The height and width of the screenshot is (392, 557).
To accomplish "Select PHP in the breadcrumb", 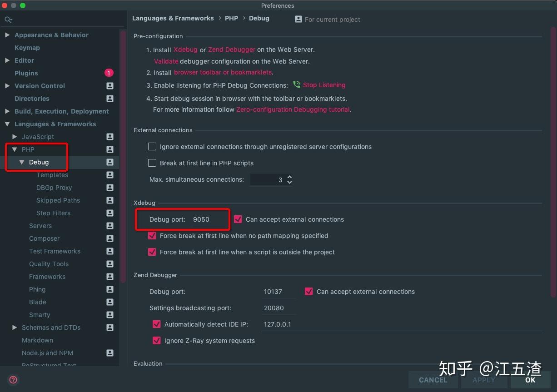I will (231, 18).
